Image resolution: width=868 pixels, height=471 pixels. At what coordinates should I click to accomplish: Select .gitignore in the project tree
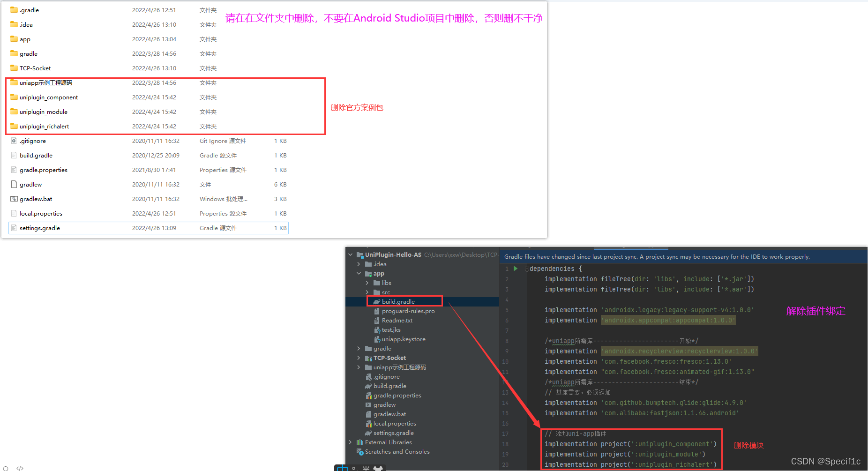(x=387, y=377)
